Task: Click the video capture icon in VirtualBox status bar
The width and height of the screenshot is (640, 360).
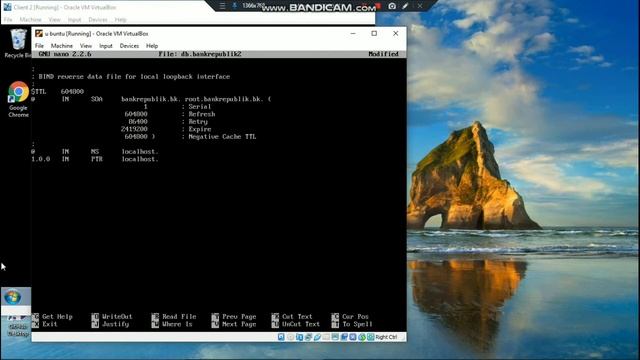Action: click(x=344, y=337)
